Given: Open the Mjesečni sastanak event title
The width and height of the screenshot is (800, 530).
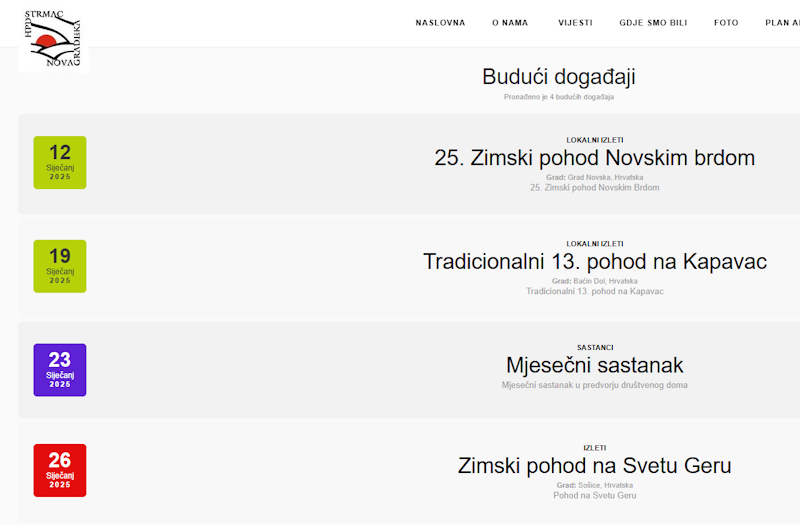Looking at the screenshot, I should coord(594,365).
